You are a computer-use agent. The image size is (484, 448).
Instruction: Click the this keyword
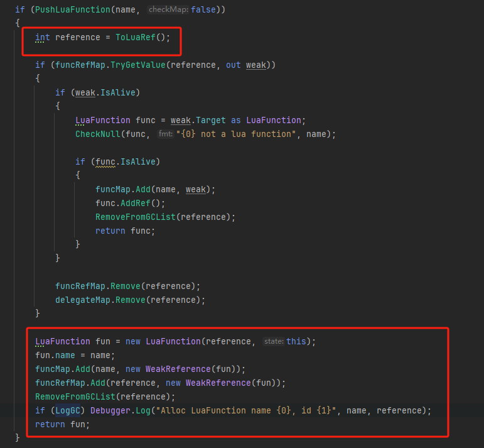coord(296,341)
